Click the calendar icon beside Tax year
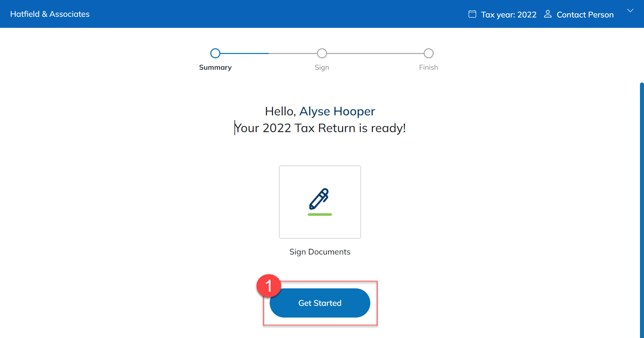Image resolution: width=644 pixels, height=338 pixels. click(x=472, y=14)
